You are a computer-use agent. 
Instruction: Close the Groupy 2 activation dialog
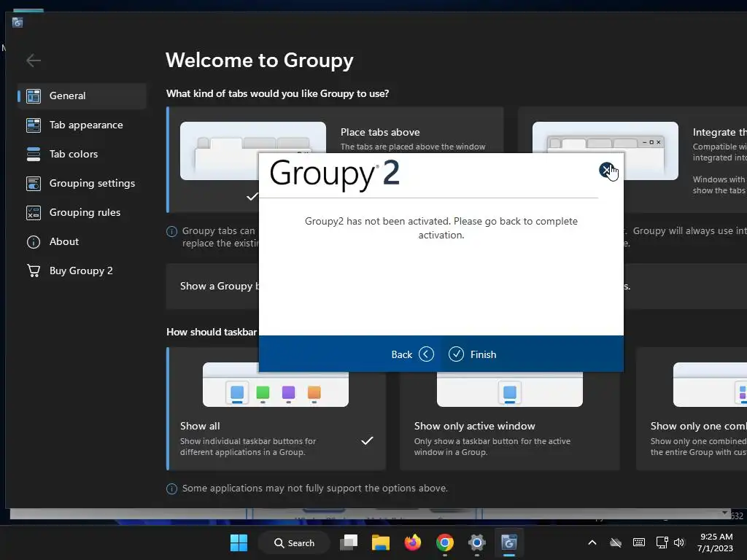pos(606,170)
